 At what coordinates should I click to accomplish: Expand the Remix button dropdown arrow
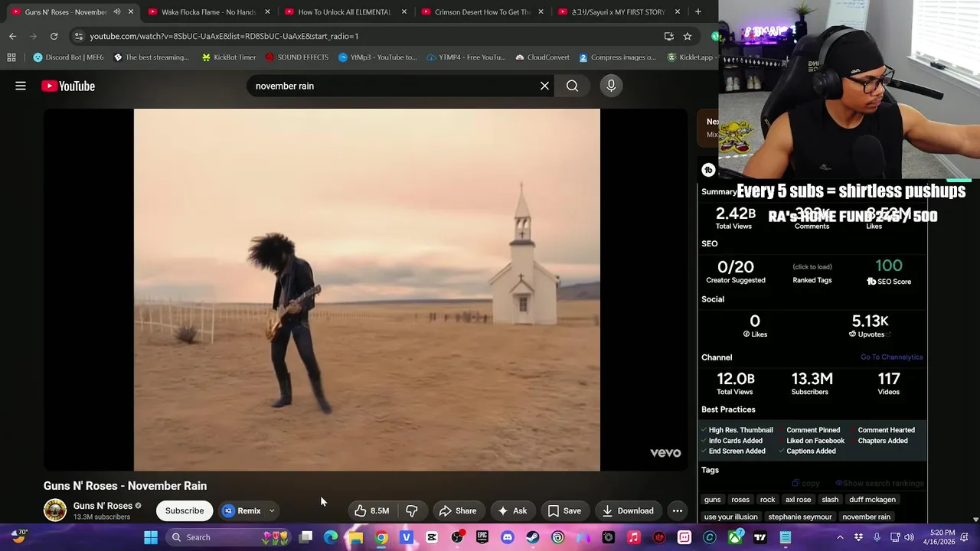272,510
